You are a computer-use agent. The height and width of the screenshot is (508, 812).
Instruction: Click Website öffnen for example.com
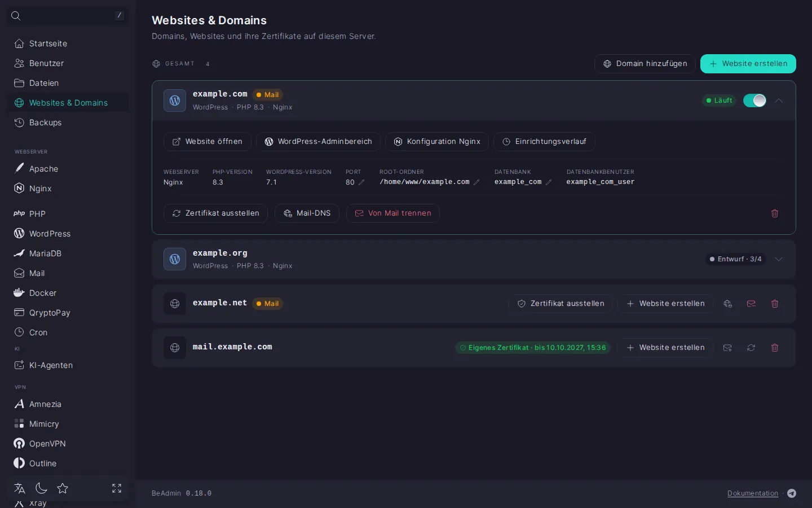point(208,142)
